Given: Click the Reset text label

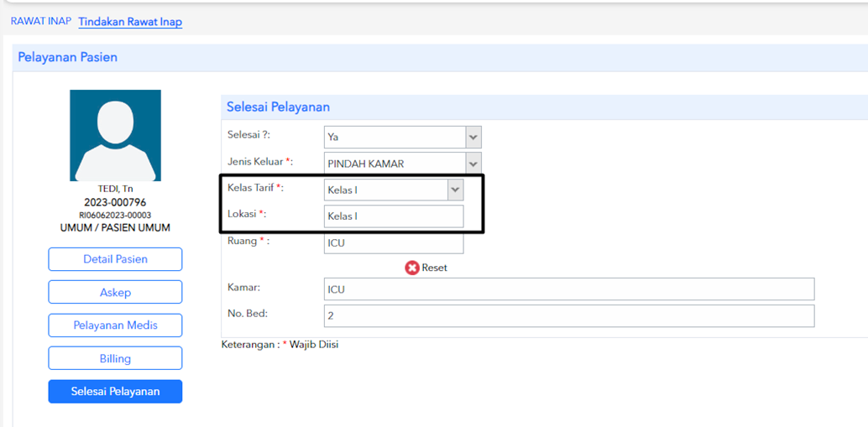Looking at the screenshot, I should point(434,268).
